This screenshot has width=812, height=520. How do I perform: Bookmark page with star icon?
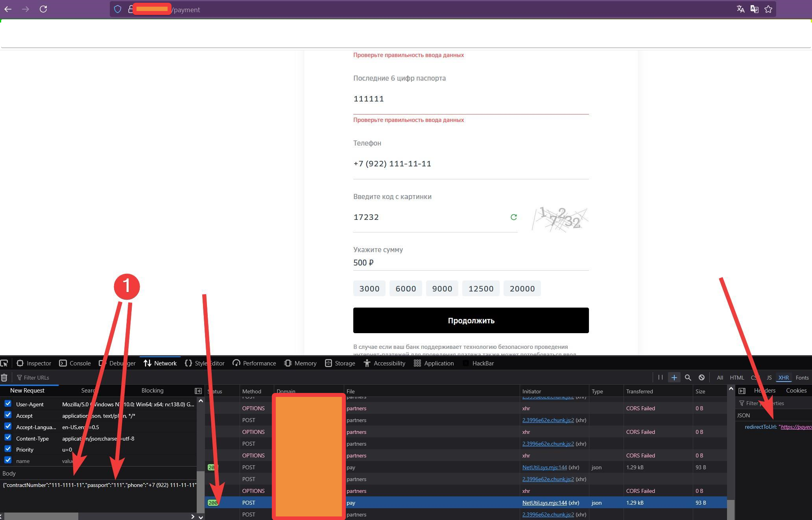[768, 9]
